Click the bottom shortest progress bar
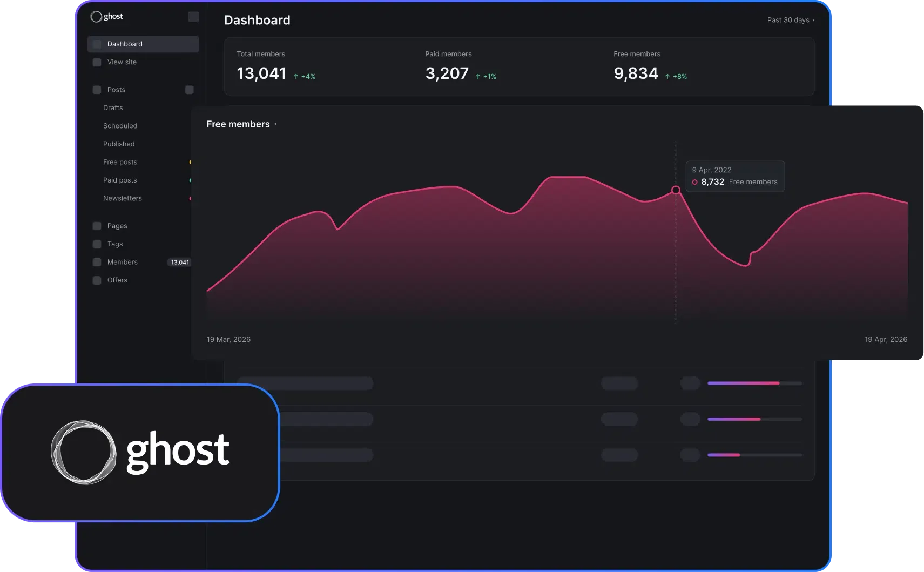 point(754,455)
